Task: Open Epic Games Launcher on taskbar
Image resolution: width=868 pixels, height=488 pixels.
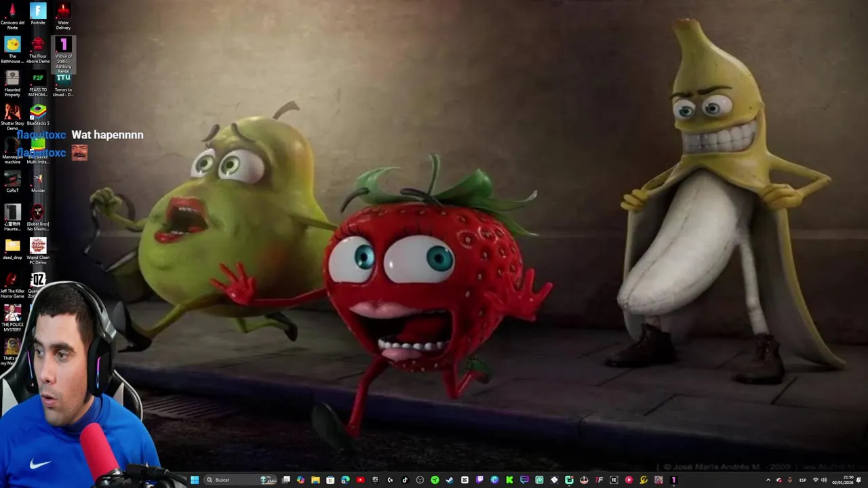Action: point(375,480)
